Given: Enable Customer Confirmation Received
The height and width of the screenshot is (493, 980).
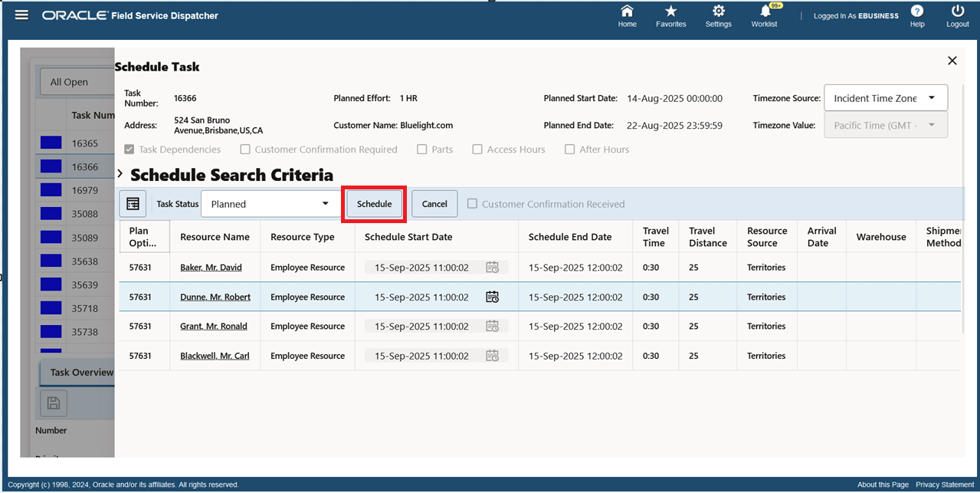Looking at the screenshot, I should coord(472,203).
